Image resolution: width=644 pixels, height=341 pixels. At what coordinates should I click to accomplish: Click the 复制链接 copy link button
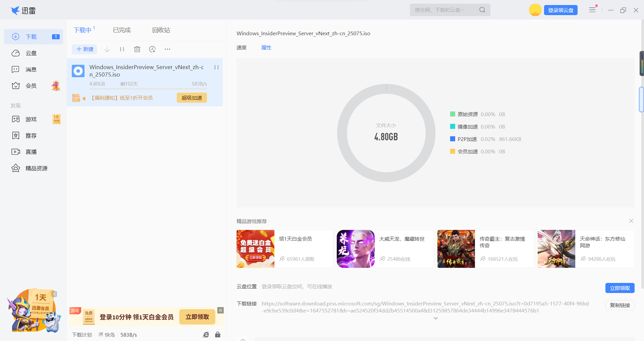point(620,305)
